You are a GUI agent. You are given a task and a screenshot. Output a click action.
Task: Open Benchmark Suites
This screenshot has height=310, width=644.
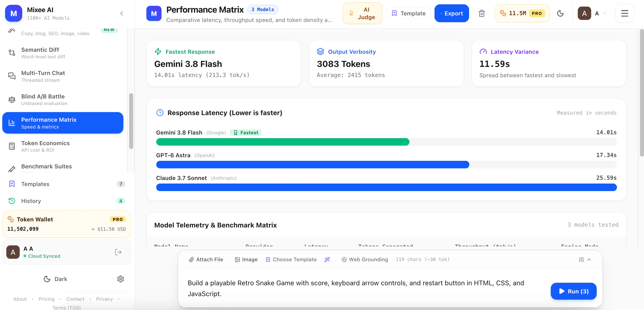tap(63, 166)
